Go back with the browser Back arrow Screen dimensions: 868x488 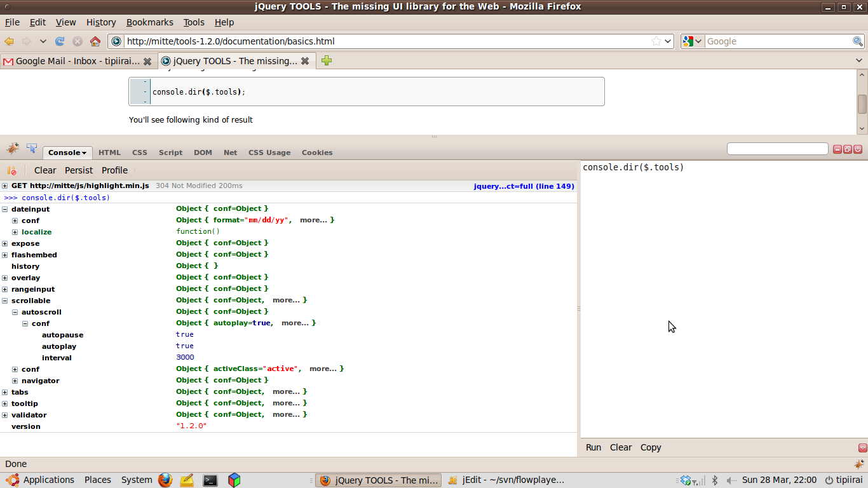[x=10, y=41]
